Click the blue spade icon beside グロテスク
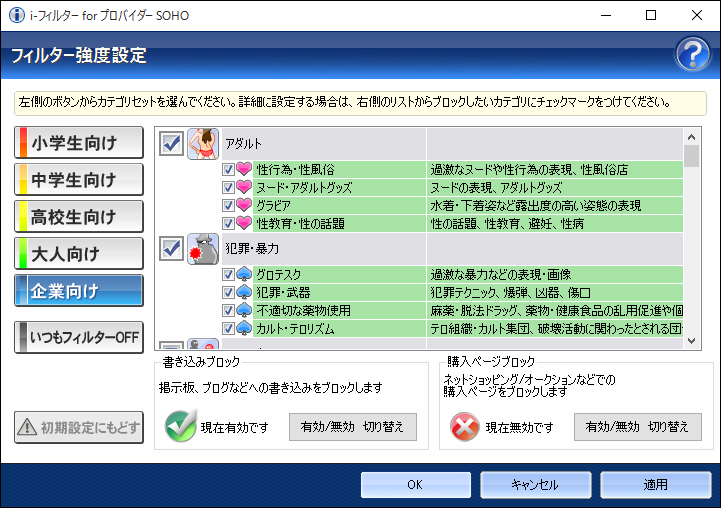 [244, 274]
